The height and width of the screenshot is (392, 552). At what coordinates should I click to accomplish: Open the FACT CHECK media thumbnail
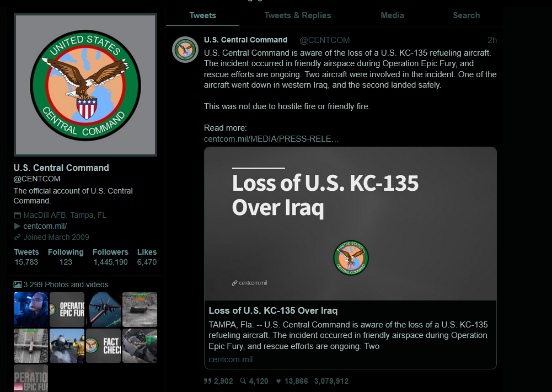point(104,346)
